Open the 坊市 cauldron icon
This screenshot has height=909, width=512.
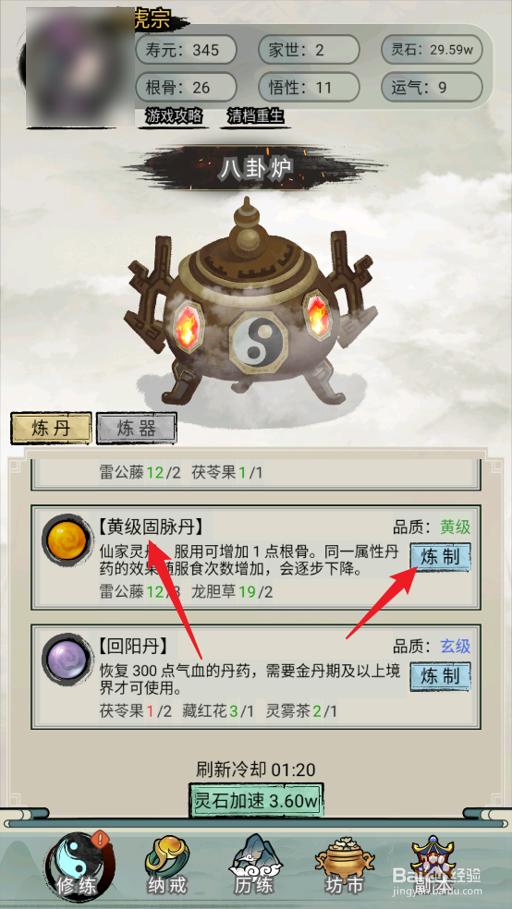344,865
